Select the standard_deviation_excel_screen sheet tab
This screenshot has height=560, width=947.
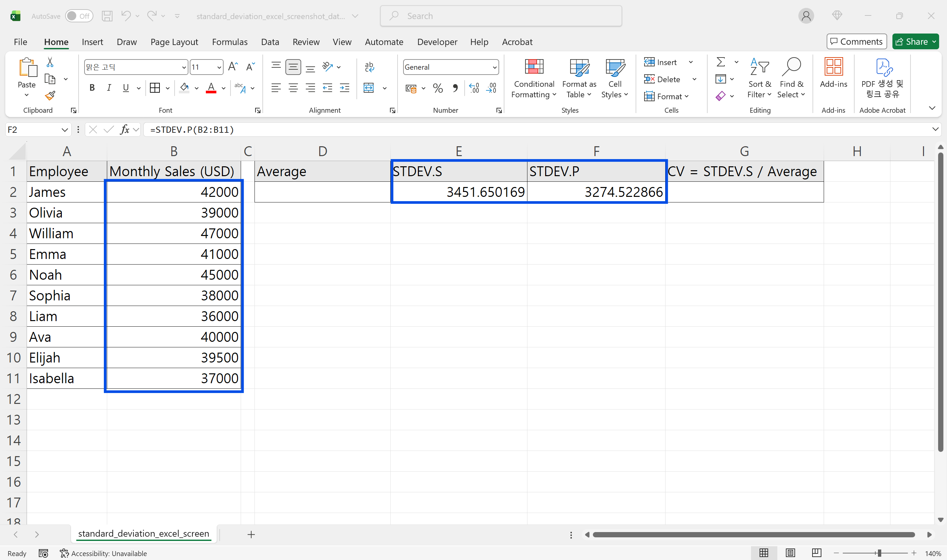(143, 534)
